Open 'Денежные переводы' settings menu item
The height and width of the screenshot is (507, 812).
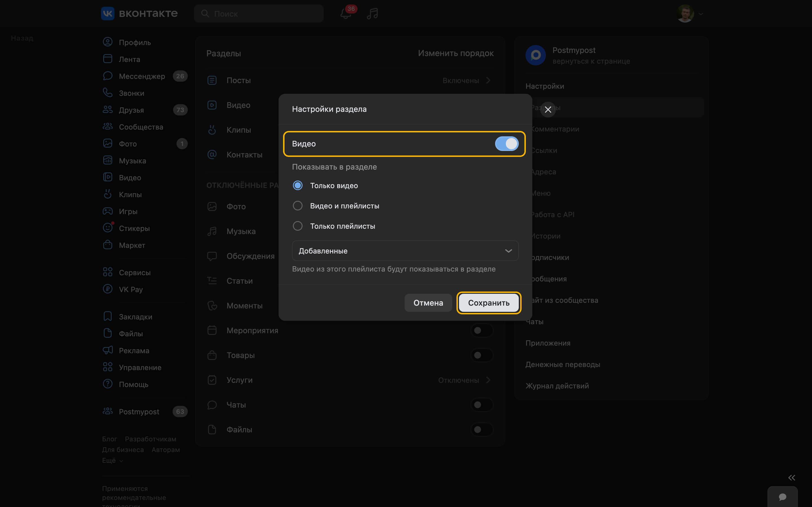click(x=563, y=364)
